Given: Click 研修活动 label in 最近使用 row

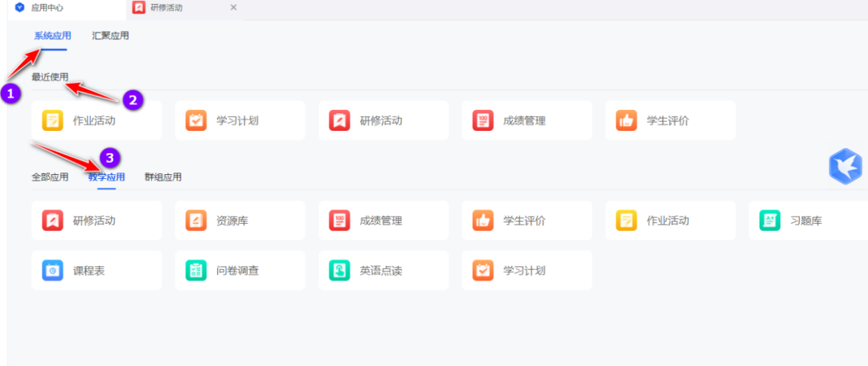Looking at the screenshot, I should coord(381,120).
